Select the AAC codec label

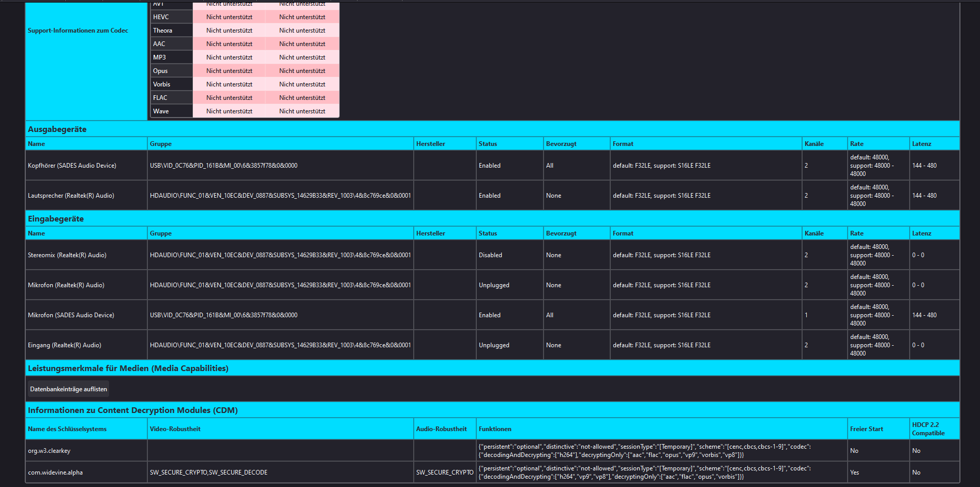[159, 44]
